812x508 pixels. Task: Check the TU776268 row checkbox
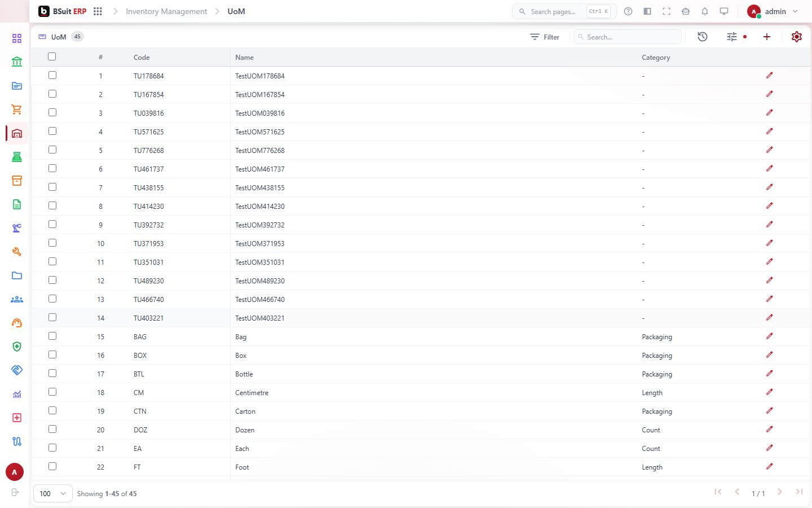pyautogui.click(x=52, y=150)
